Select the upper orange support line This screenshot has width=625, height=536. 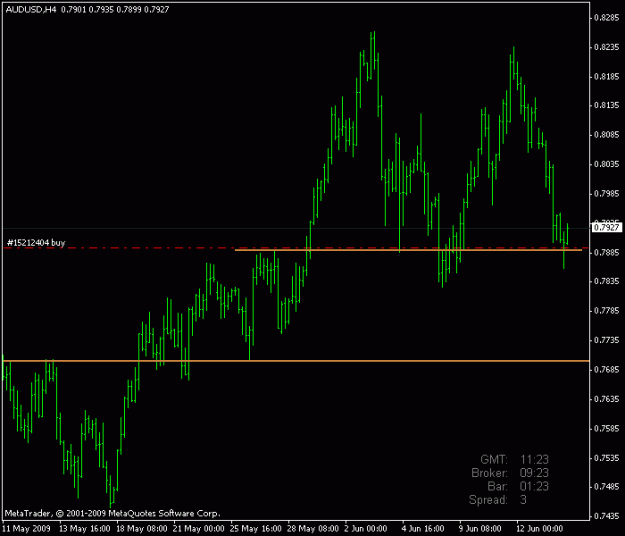click(409, 250)
